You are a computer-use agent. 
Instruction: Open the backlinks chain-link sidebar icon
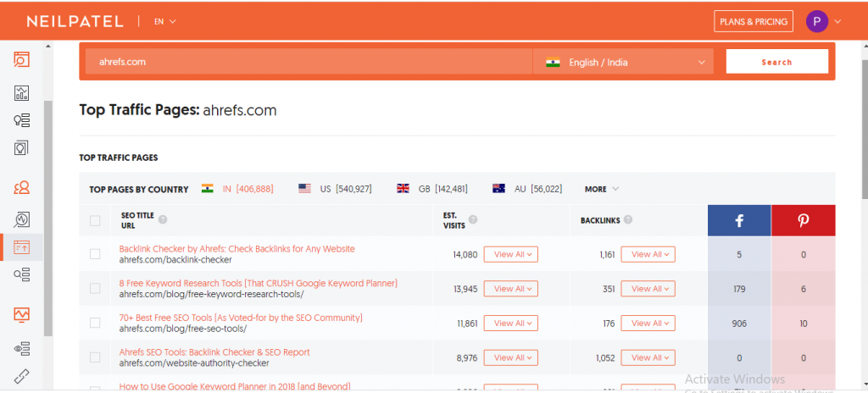tap(21, 376)
